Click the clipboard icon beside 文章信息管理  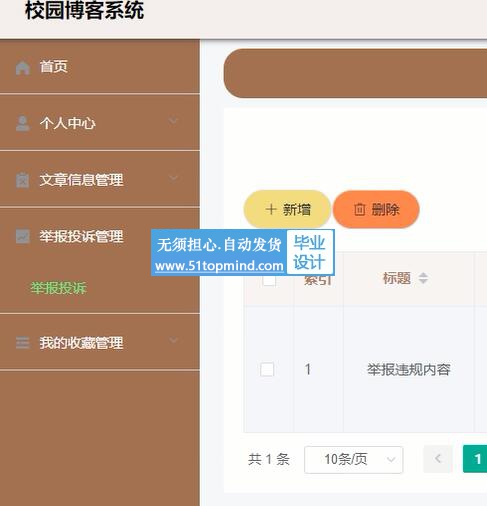coord(23,180)
